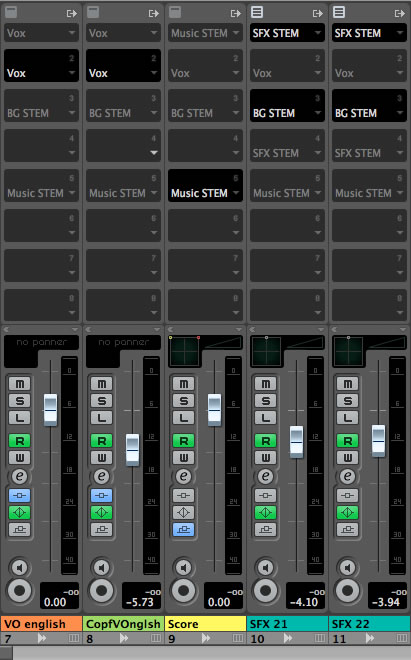
Task: Click the EQ state button on Score channel
Action: (184, 512)
